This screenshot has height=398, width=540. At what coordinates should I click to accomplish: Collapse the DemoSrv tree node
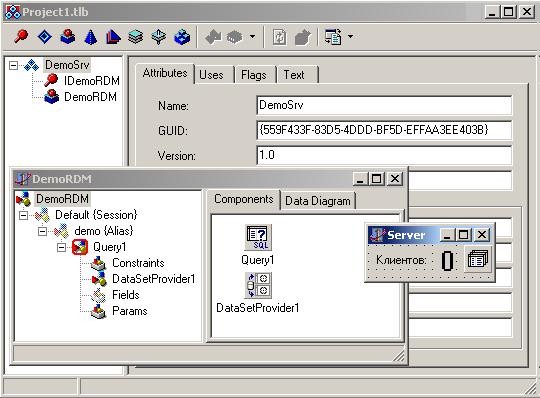coord(13,65)
